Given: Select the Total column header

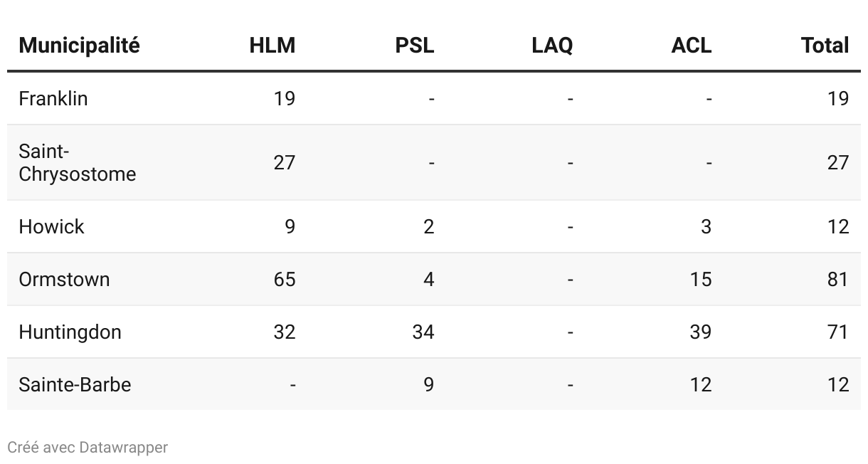Looking at the screenshot, I should tap(825, 46).
